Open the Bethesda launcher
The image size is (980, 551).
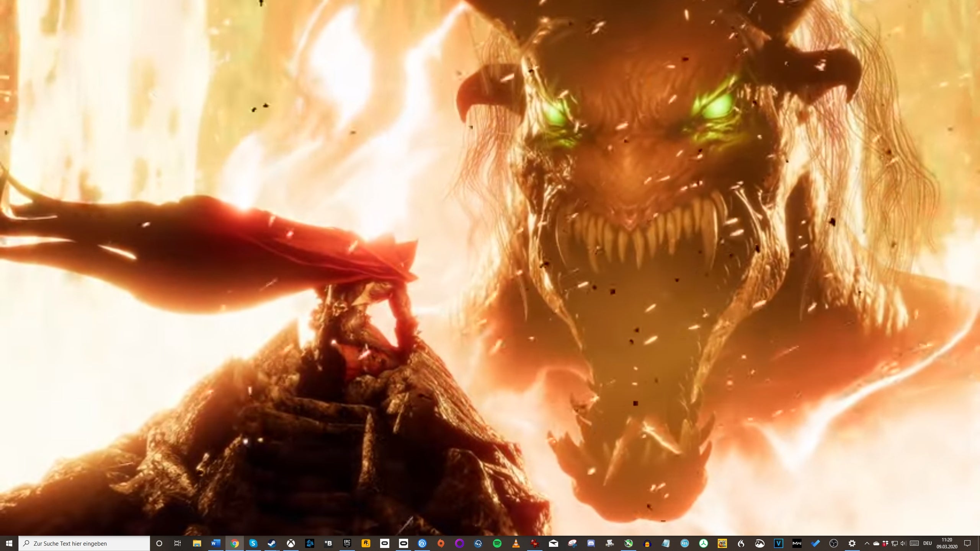pyautogui.click(x=328, y=543)
